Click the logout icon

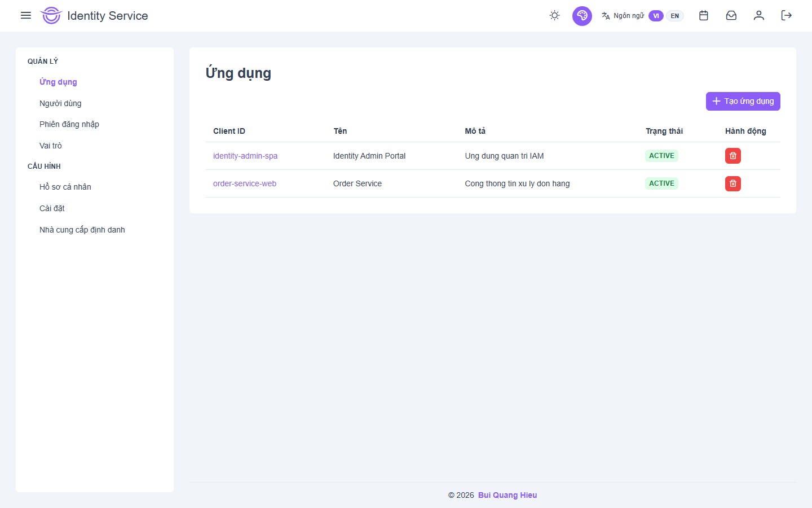pos(786,15)
